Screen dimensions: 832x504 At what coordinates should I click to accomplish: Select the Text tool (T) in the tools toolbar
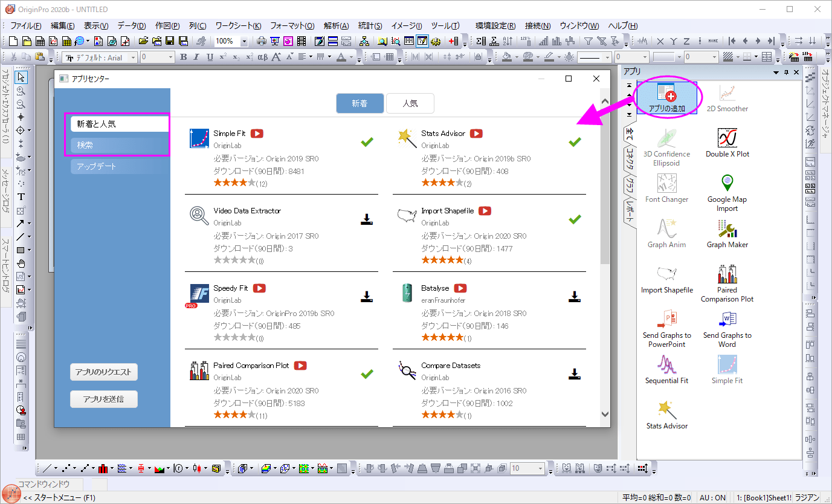pyautogui.click(x=21, y=196)
